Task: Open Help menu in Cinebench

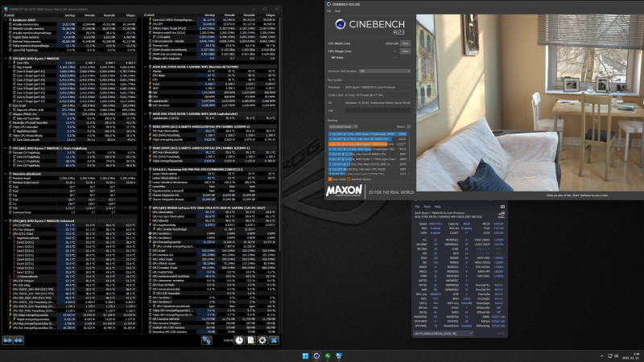Action: coord(337,11)
